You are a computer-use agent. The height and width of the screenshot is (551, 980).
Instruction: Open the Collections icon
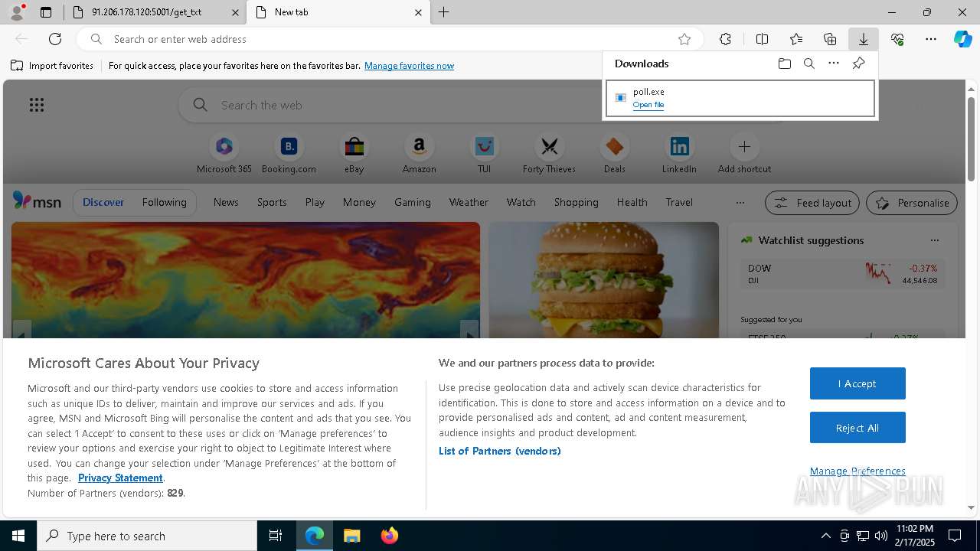point(830,39)
